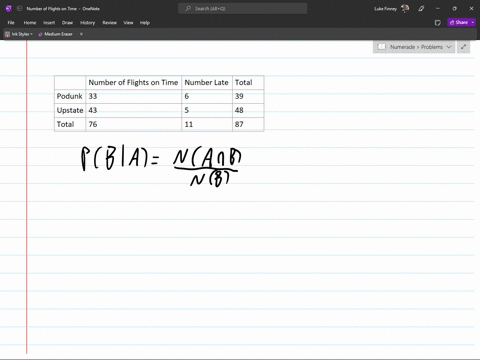Image resolution: width=480 pixels, height=360 pixels.
Task: Click the cell containing 33
Action: tap(133, 96)
